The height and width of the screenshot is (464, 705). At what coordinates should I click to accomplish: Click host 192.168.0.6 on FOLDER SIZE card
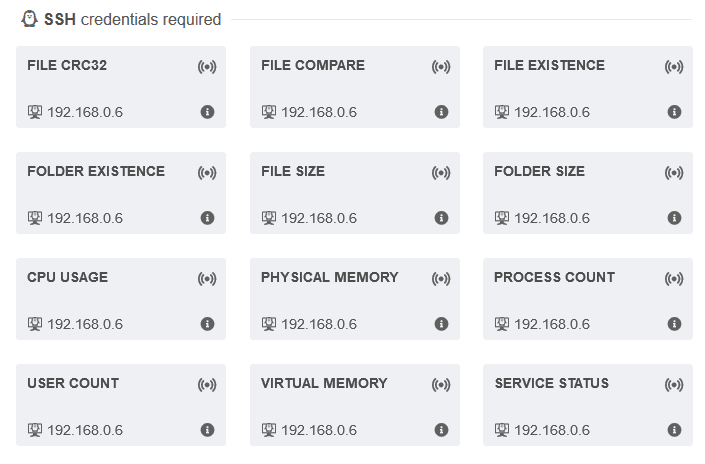(552, 218)
